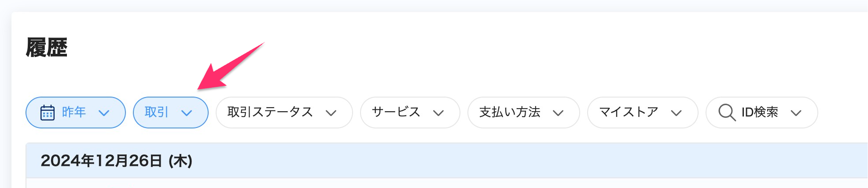Click the ID検索 label text
The width and height of the screenshot is (868, 188).
pos(760,112)
